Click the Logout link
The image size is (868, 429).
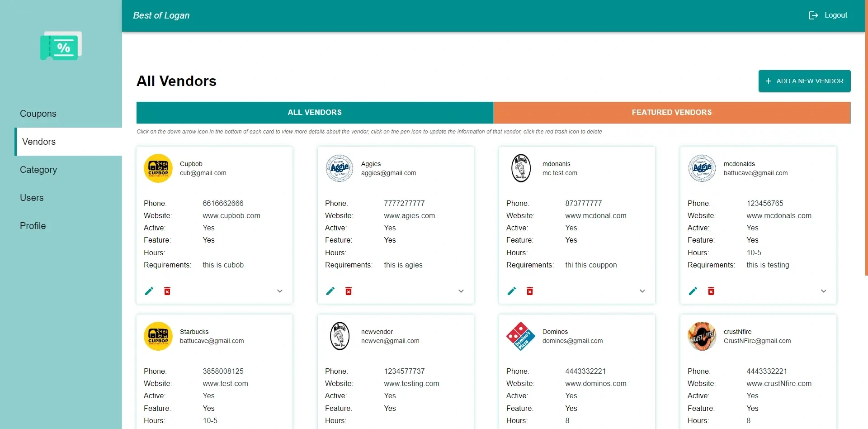828,15
